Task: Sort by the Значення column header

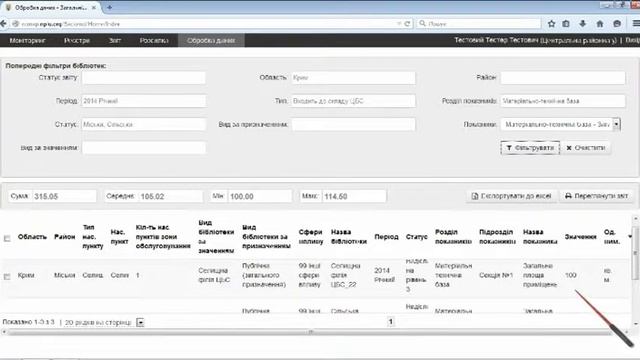Action: [x=580, y=237]
